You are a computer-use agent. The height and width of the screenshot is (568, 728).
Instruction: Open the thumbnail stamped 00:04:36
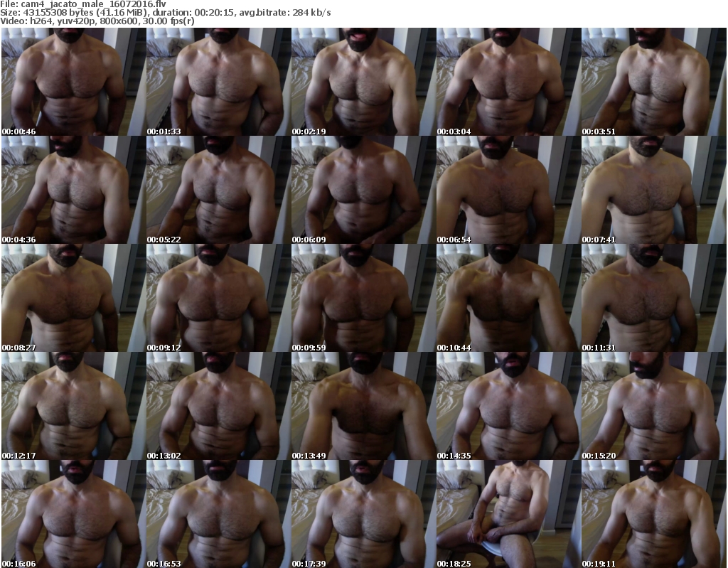tap(73, 190)
